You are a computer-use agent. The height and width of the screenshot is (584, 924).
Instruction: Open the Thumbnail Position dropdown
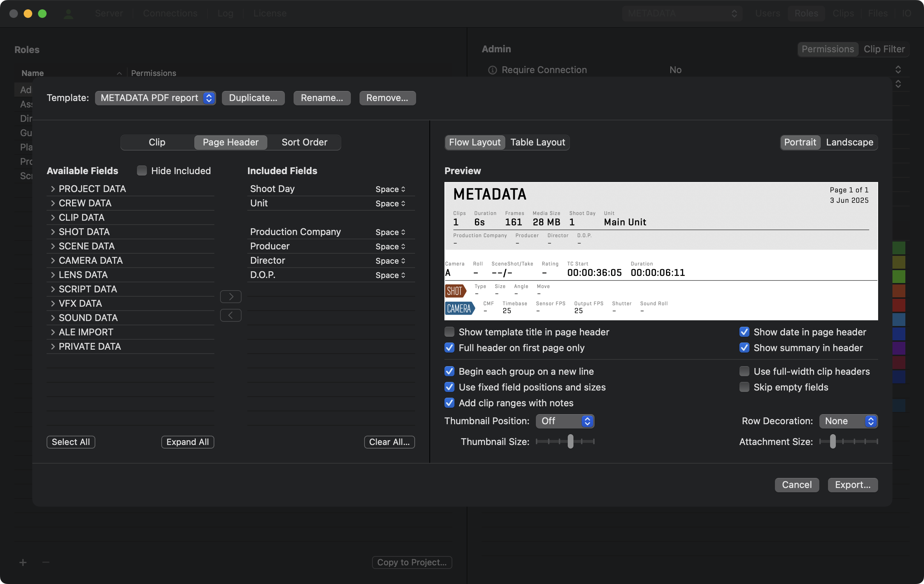(x=565, y=421)
